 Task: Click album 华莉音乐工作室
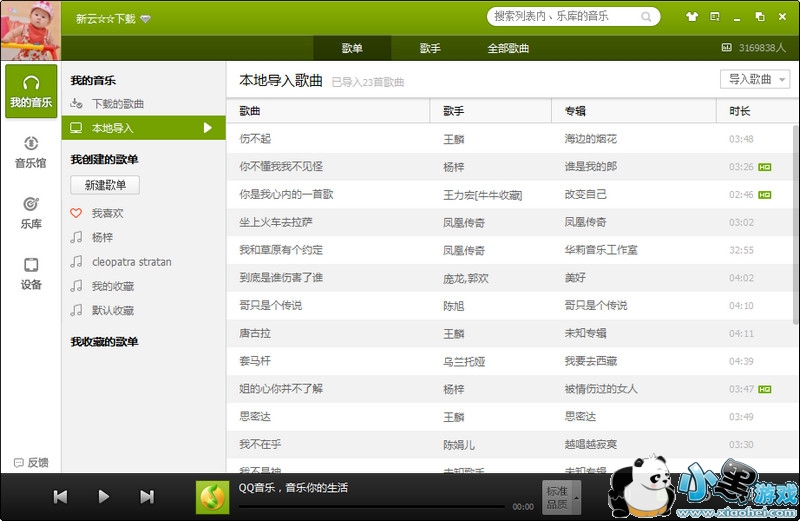pos(601,250)
